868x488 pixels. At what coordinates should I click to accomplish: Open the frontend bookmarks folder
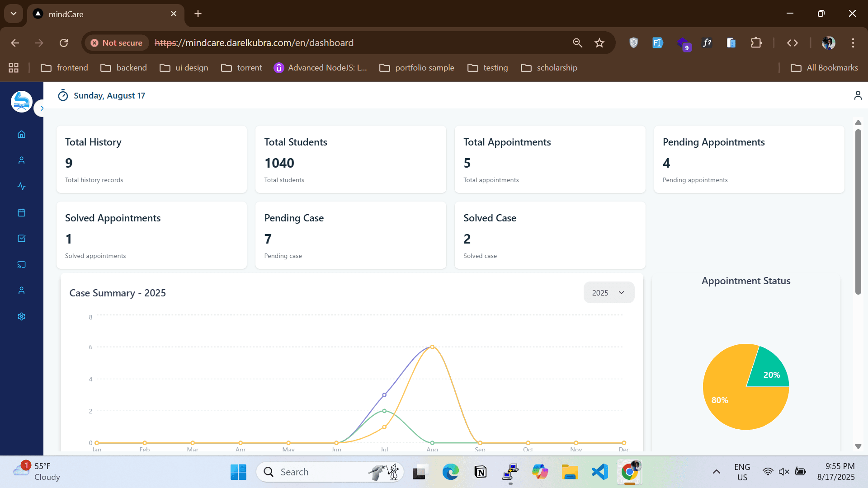(x=64, y=68)
